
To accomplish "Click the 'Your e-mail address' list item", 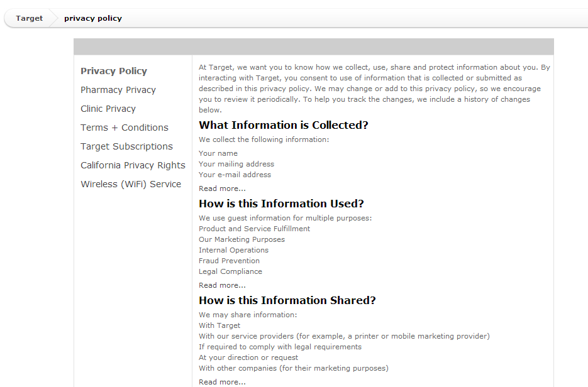I will (x=235, y=175).
